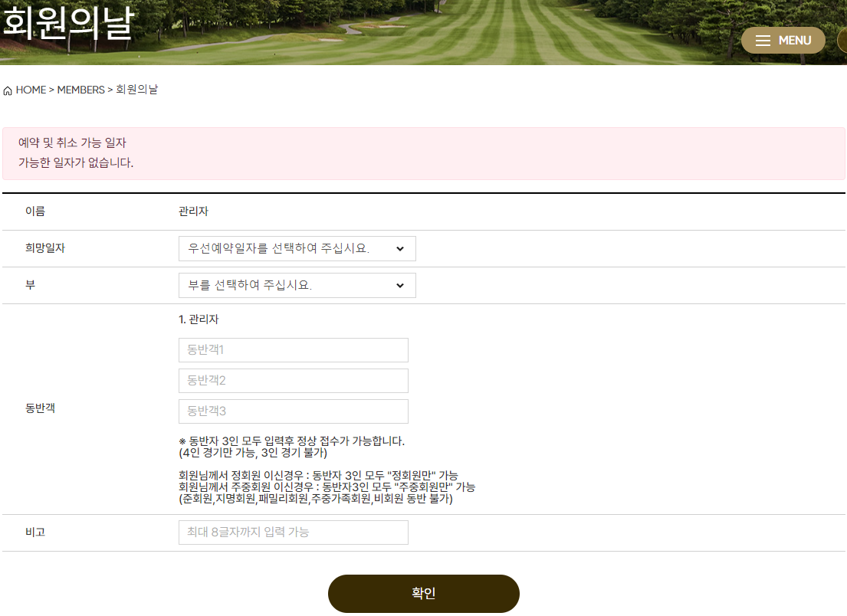
Task: Open the MEMBERS breadcrumb link
Action: point(80,90)
